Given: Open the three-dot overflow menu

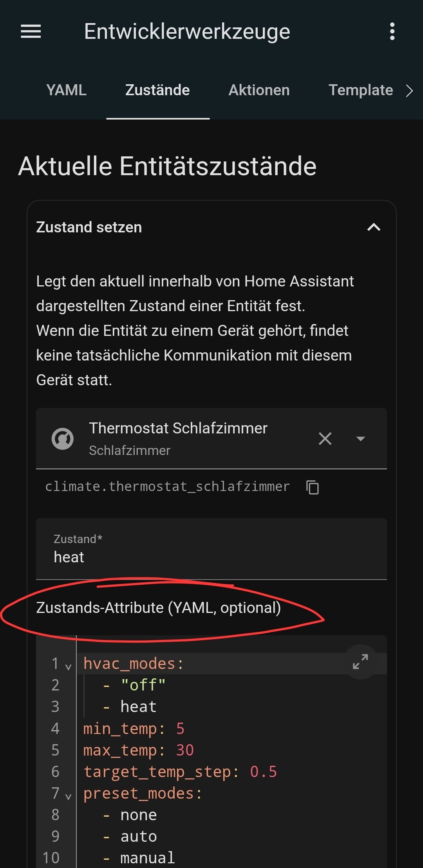Looking at the screenshot, I should pyautogui.click(x=392, y=31).
